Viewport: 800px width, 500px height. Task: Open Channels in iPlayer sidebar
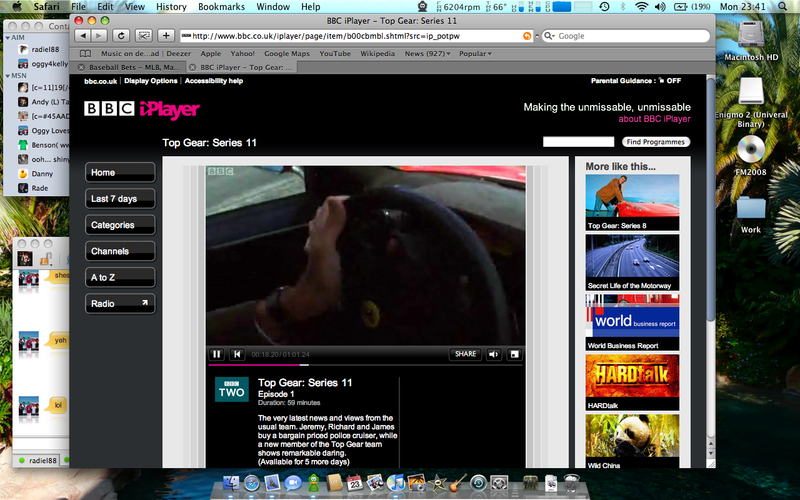[x=120, y=251]
